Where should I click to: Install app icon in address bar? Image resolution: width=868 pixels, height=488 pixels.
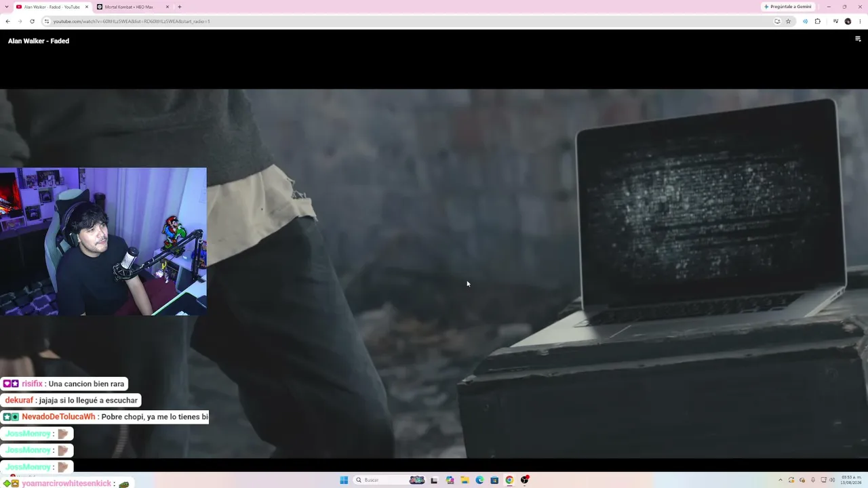tap(777, 21)
